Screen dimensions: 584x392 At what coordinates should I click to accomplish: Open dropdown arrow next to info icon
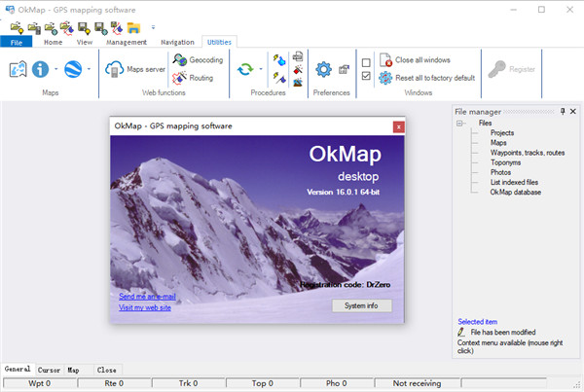(x=55, y=69)
